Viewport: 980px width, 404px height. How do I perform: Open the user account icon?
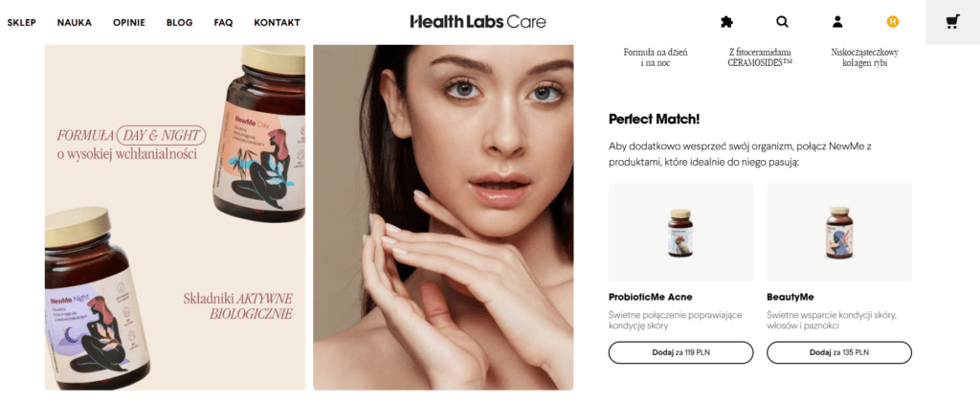837,22
